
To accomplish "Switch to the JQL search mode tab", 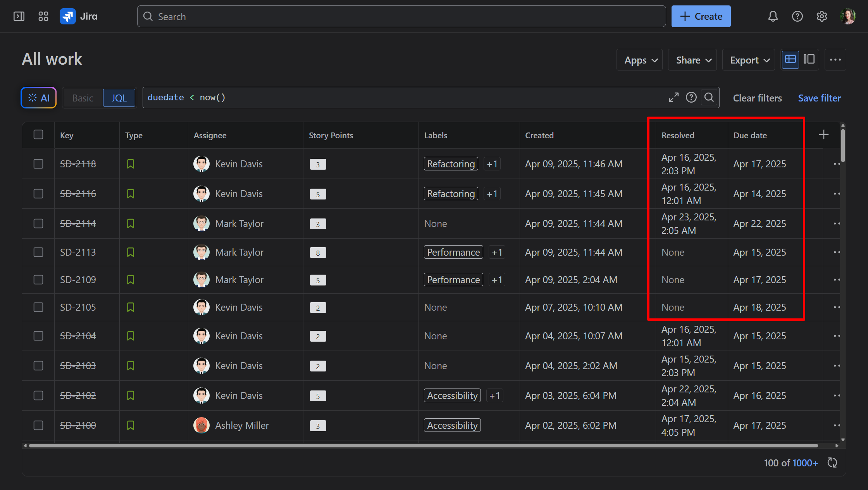I will pyautogui.click(x=119, y=98).
